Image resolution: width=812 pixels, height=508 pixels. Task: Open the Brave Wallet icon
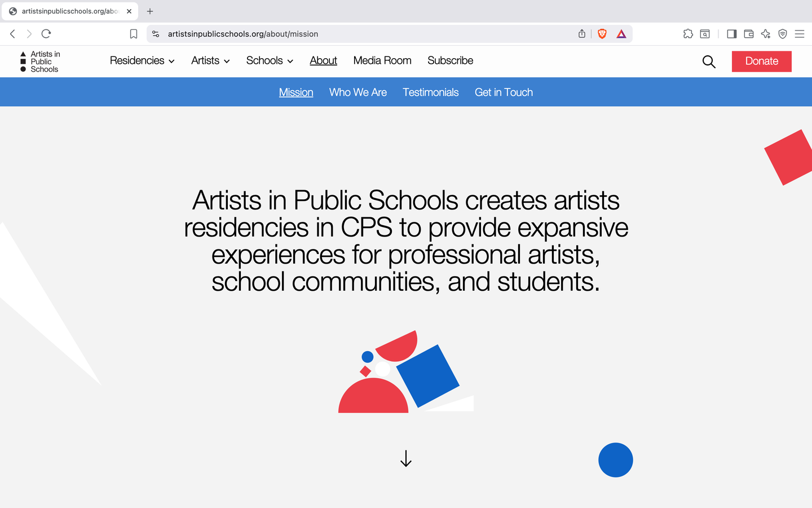point(749,34)
